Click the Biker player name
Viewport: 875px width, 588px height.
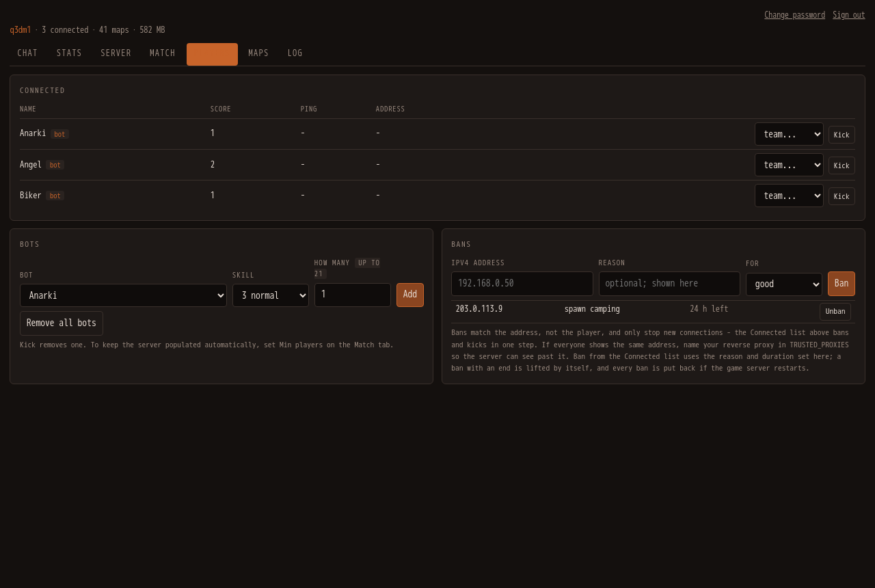(31, 196)
